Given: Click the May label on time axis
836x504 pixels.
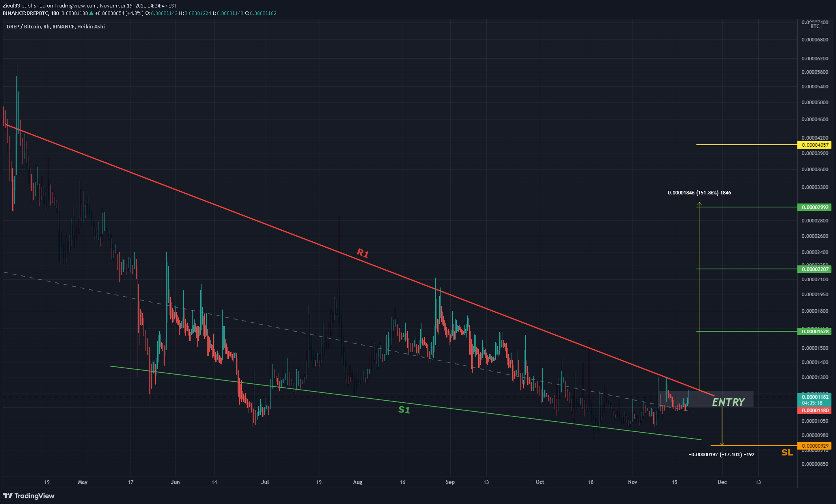Looking at the screenshot, I should point(83,482).
